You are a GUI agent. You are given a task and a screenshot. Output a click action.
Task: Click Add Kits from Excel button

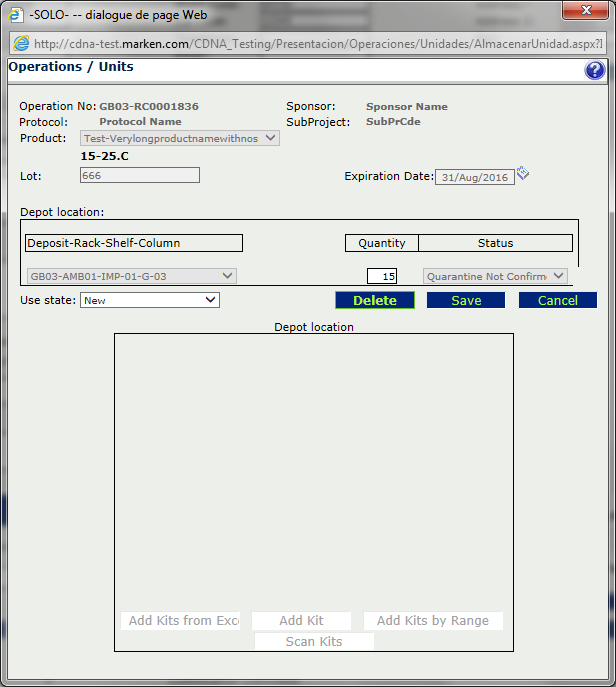pos(181,620)
